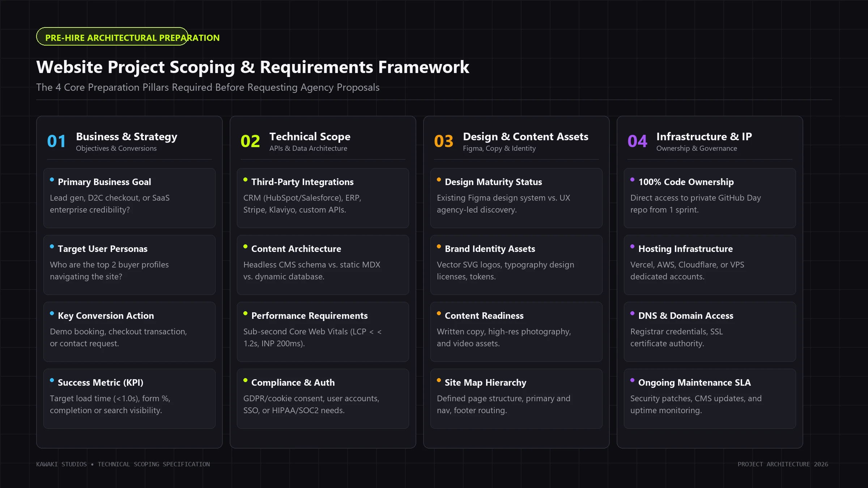Click the Objectives & Conversions subheading

[x=116, y=148]
